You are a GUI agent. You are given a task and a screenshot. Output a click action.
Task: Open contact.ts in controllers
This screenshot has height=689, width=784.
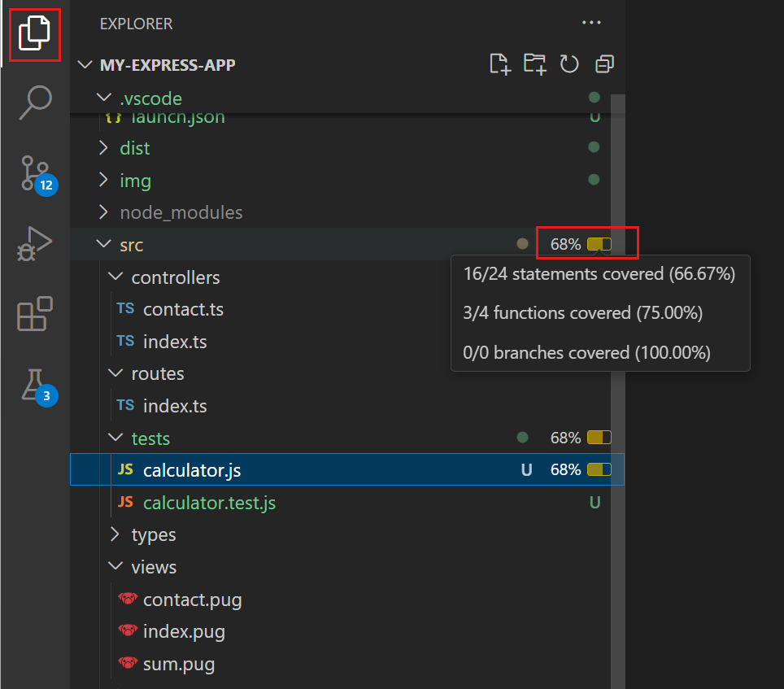[184, 309]
